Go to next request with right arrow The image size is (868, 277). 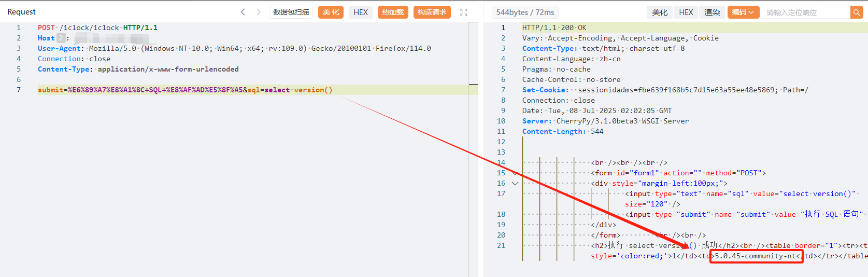pos(259,12)
